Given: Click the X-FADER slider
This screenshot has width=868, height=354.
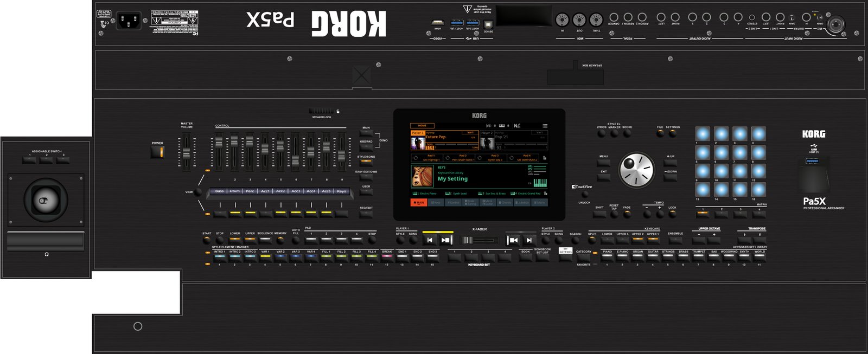Looking at the screenshot, I should click(480, 240).
